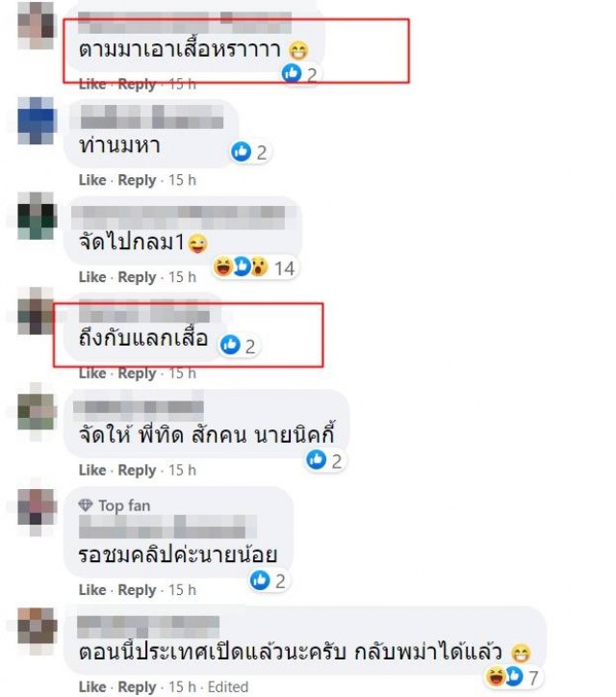
Task: Open the Edited history link
Action: click(228, 686)
